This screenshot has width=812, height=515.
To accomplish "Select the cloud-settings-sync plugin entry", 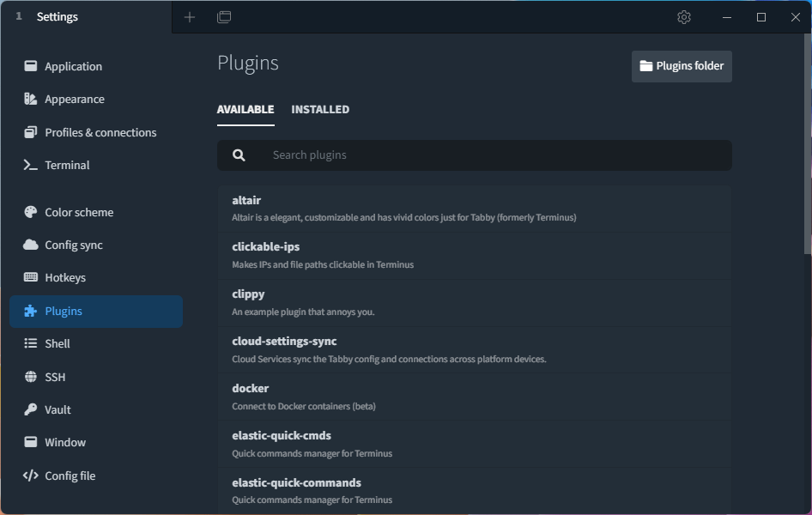I will coord(475,350).
